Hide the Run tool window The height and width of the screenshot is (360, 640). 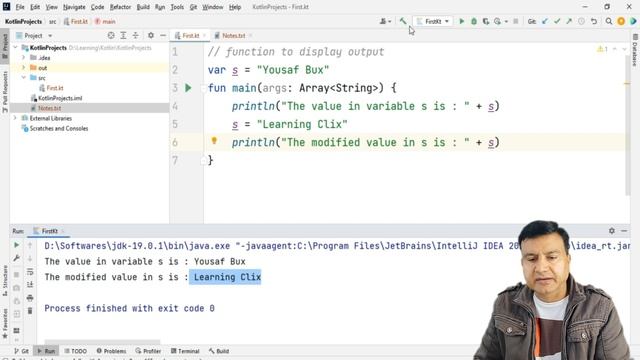624,231
